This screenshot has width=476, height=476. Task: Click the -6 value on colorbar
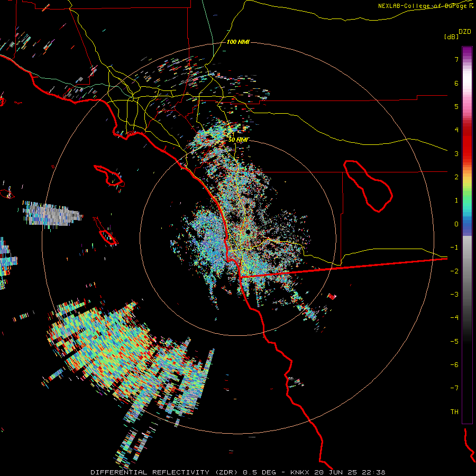[454, 364]
